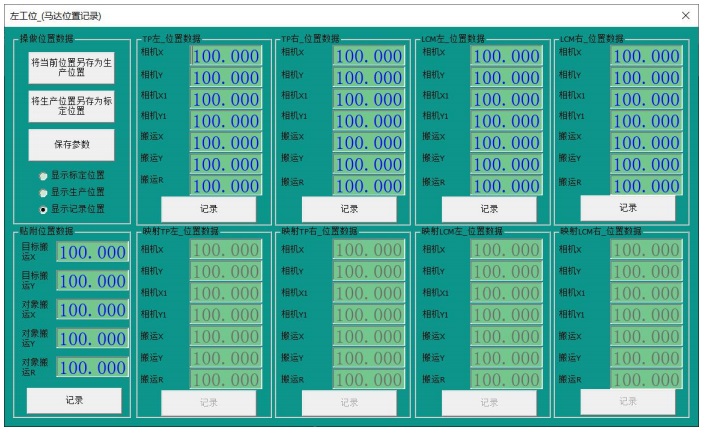Select the 显示记录位置 radio button
Screen dimensions: 713x433
[x=42, y=209]
